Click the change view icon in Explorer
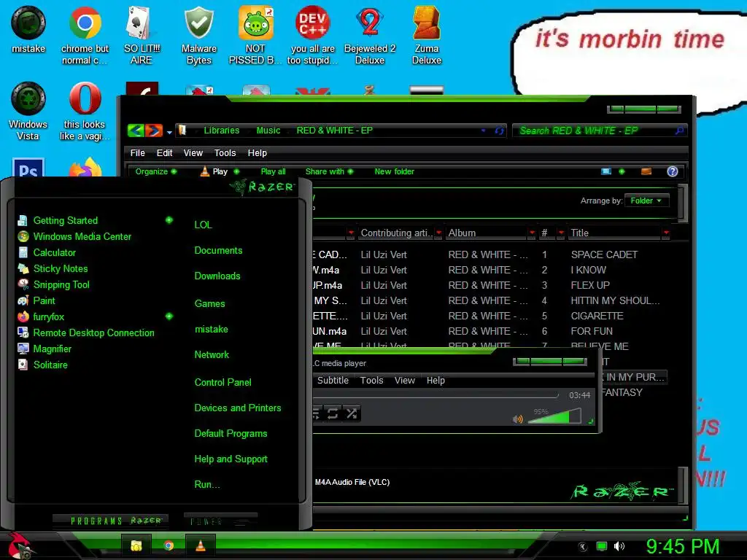Screen dimensions: 747x560 (x=606, y=171)
